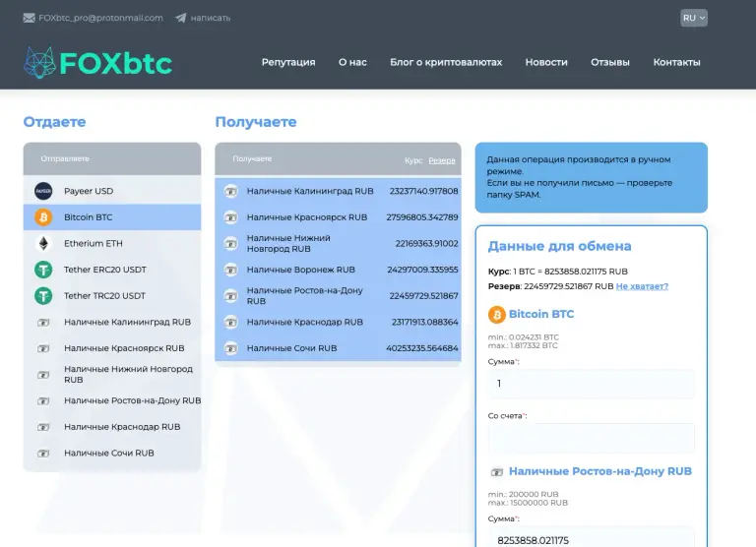Open the RU language dropdown
Viewport: 756px width, 547px height.
coord(694,18)
